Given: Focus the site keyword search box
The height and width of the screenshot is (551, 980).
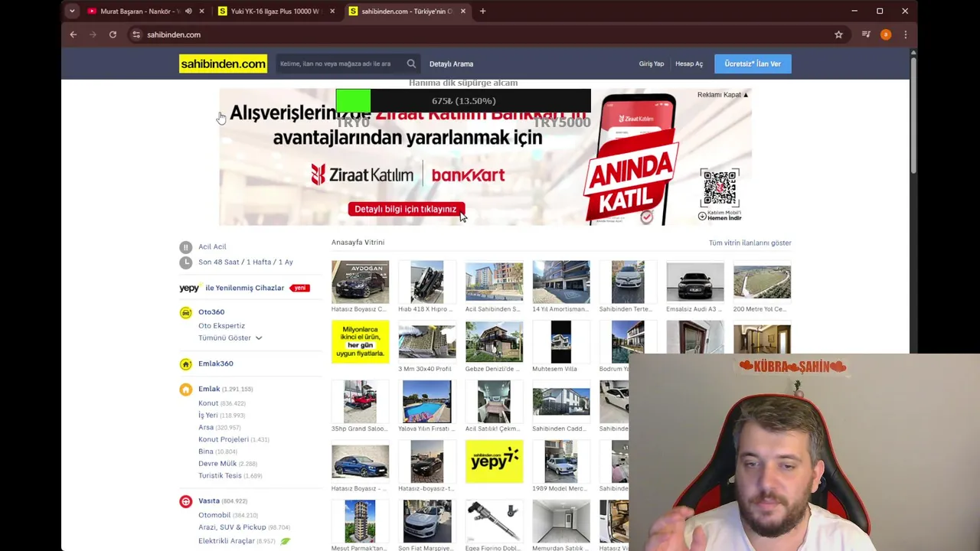Looking at the screenshot, I should tap(340, 64).
